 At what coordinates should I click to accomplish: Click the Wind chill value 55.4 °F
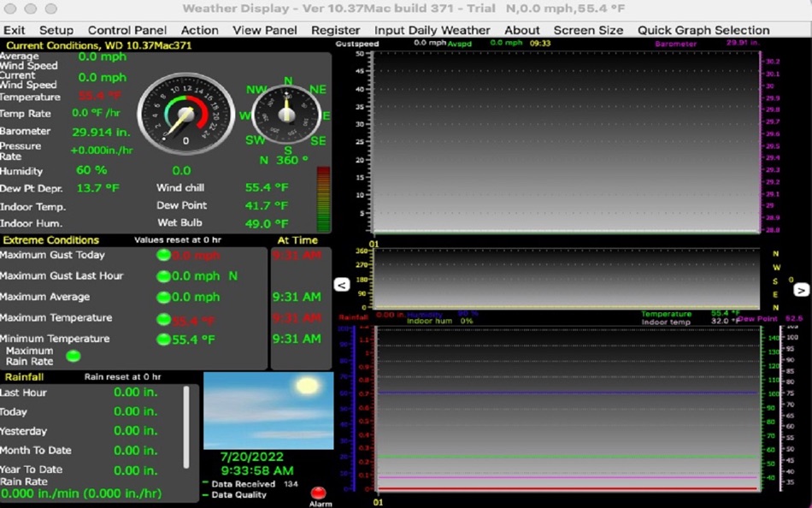pos(266,187)
